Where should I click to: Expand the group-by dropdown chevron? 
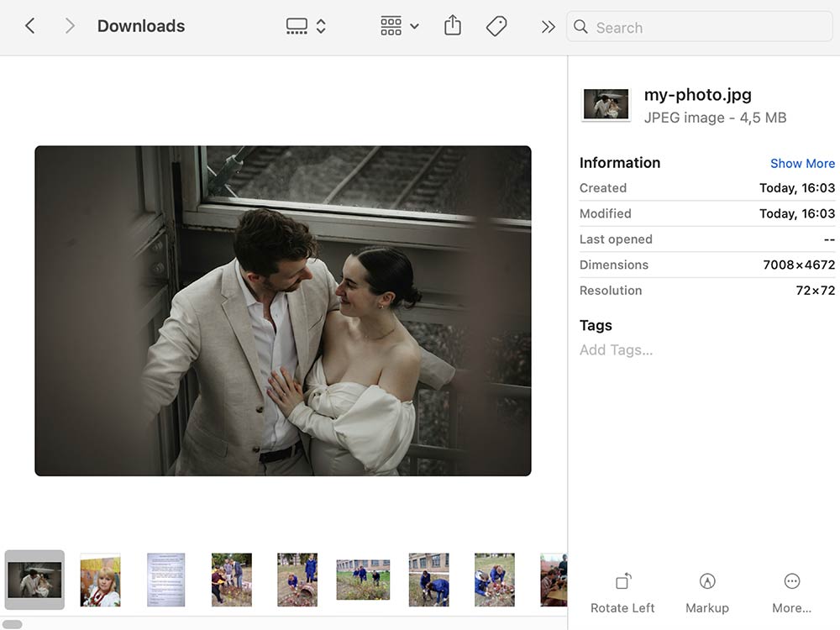415,26
